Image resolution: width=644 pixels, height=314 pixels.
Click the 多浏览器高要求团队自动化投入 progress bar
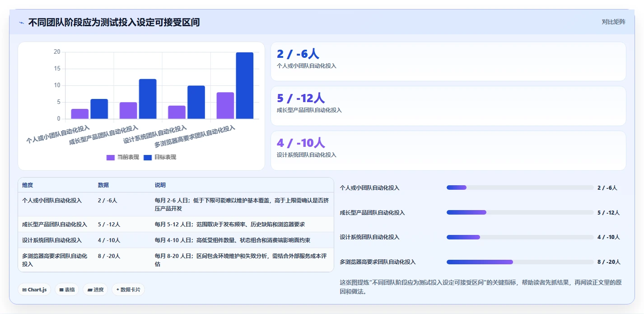(x=520, y=262)
